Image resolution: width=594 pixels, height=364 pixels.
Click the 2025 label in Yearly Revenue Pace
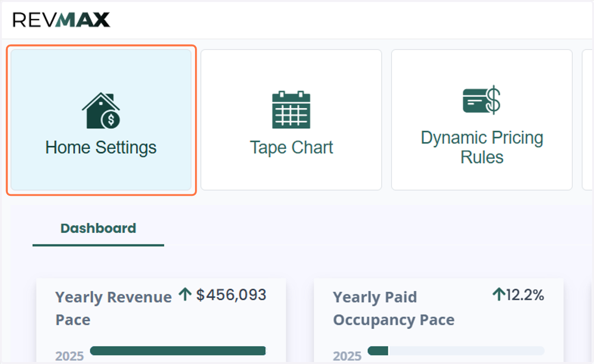click(x=70, y=356)
